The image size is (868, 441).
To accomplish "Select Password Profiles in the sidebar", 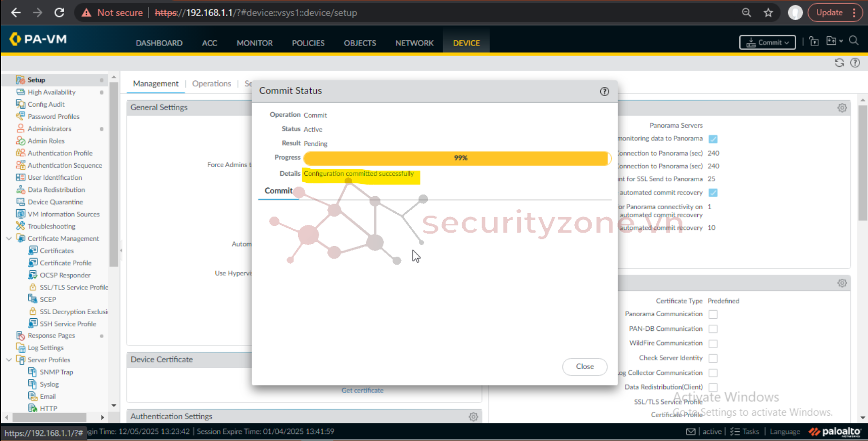I will tap(54, 117).
